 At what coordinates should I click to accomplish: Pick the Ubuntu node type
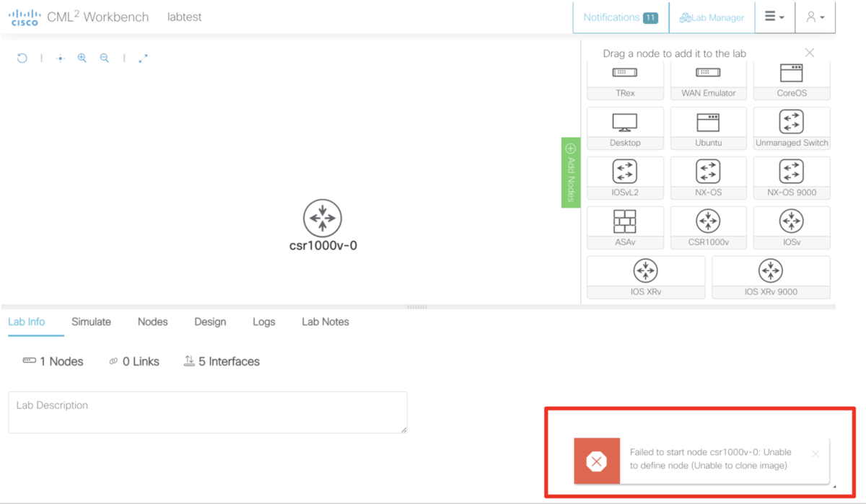[x=708, y=128]
